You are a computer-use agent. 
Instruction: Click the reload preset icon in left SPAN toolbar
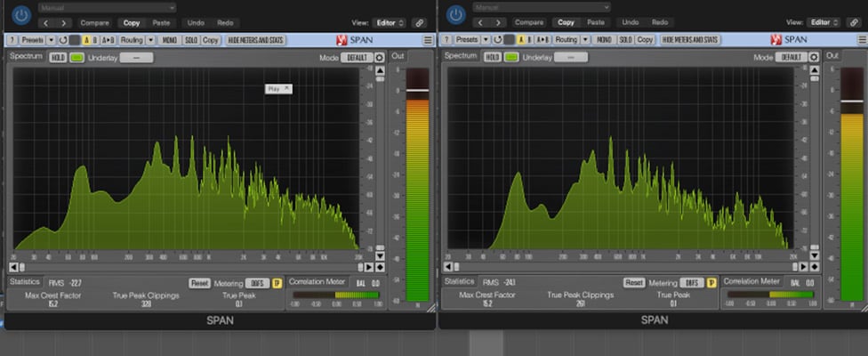click(62, 40)
